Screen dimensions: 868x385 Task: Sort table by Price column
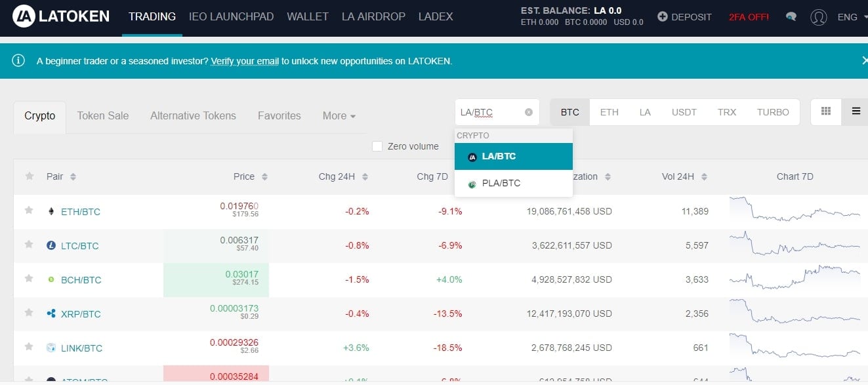[251, 176]
